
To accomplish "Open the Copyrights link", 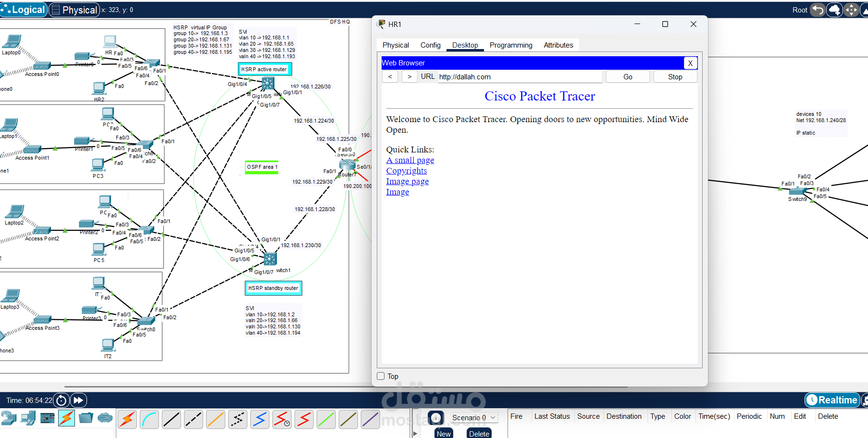I will (x=407, y=171).
